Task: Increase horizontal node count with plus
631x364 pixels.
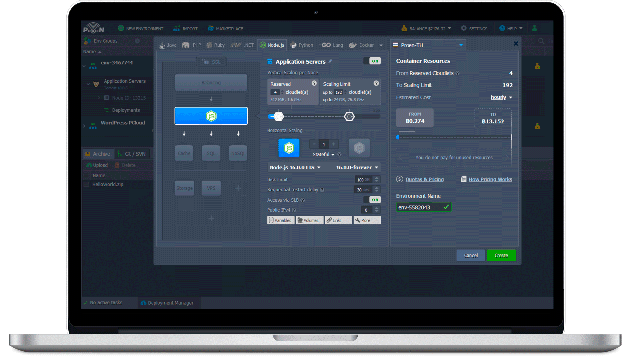Action: [334, 144]
